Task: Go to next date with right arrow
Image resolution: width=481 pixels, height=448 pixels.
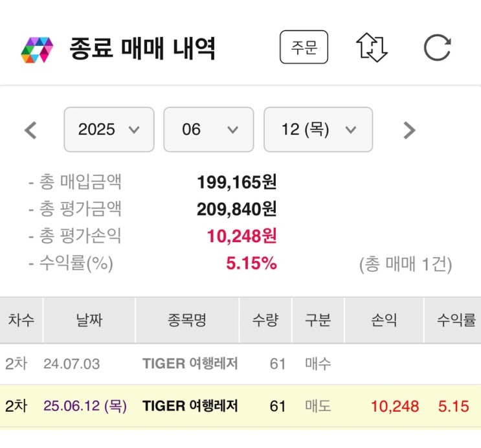Action: [x=408, y=130]
